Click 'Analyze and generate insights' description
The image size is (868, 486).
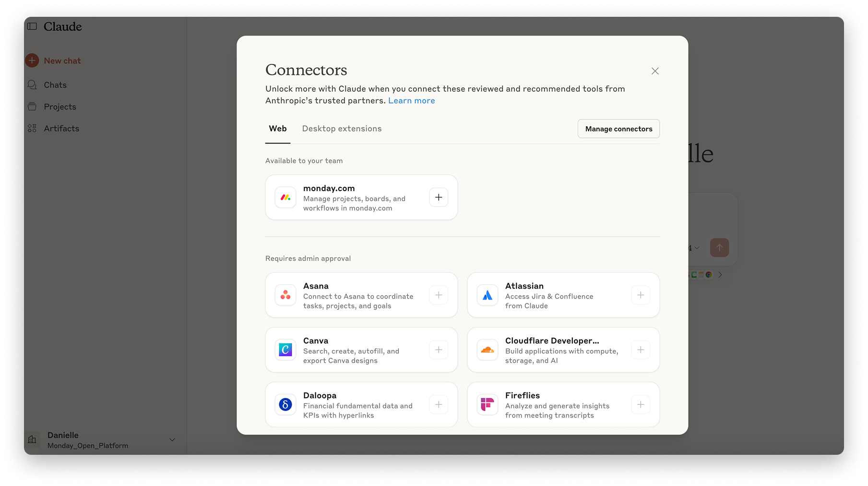[x=557, y=411]
